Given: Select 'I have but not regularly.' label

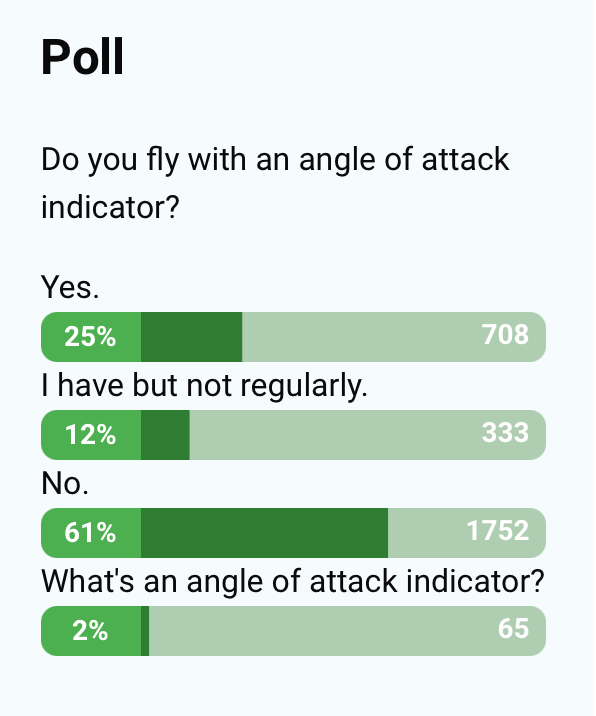Looking at the screenshot, I should point(204,386).
